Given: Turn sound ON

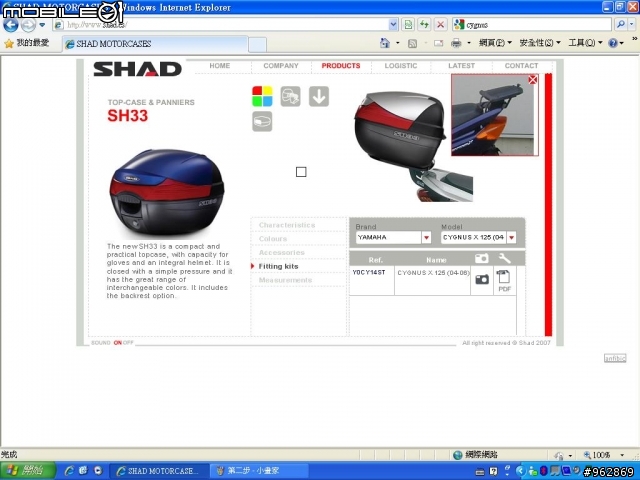Looking at the screenshot, I should tap(118, 342).
